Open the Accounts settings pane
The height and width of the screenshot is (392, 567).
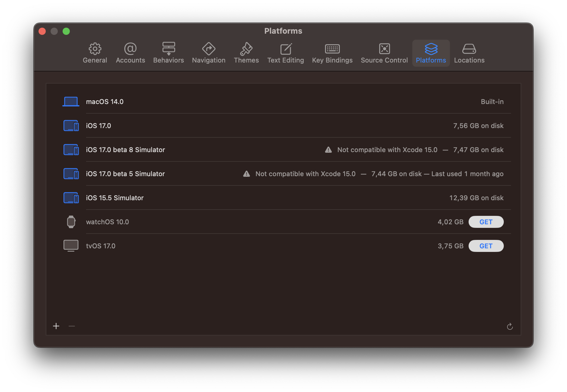click(130, 53)
